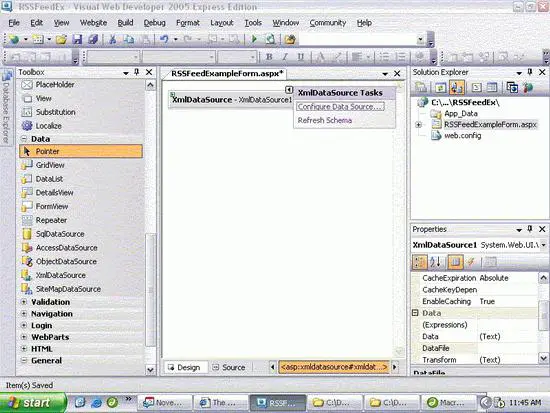This screenshot has width=550, height=413.
Task: Click DataFile property value field
Action: coord(507,348)
